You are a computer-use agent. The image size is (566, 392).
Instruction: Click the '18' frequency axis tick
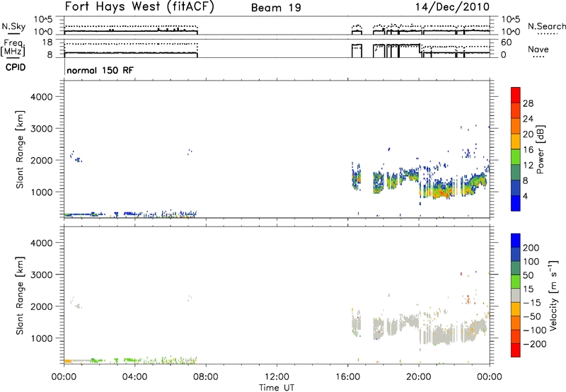pos(47,42)
